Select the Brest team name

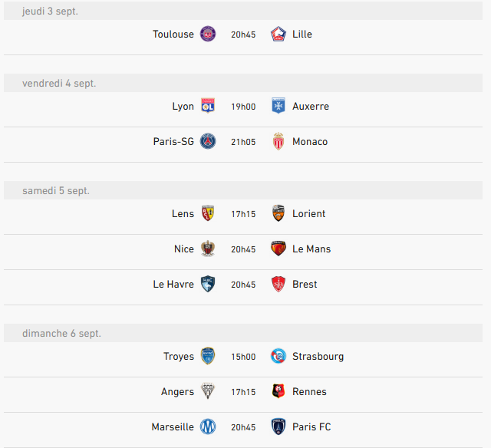coord(305,285)
